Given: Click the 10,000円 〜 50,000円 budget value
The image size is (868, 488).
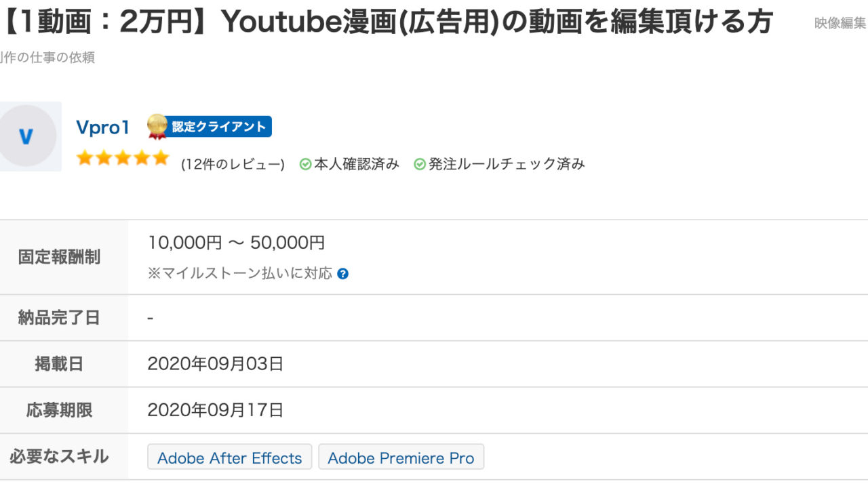Looking at the screenshot, I should click(236, 243).
